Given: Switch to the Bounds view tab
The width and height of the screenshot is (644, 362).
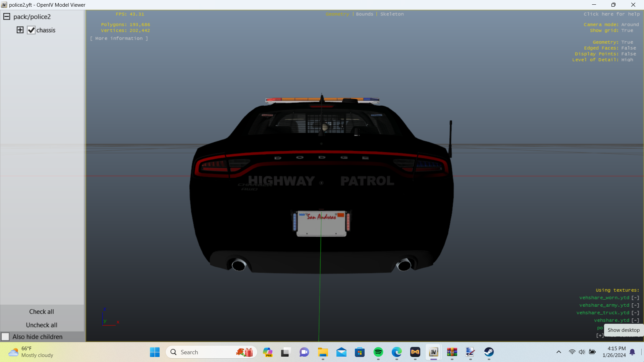Looking at the screenshot, I should coord(364,14).
